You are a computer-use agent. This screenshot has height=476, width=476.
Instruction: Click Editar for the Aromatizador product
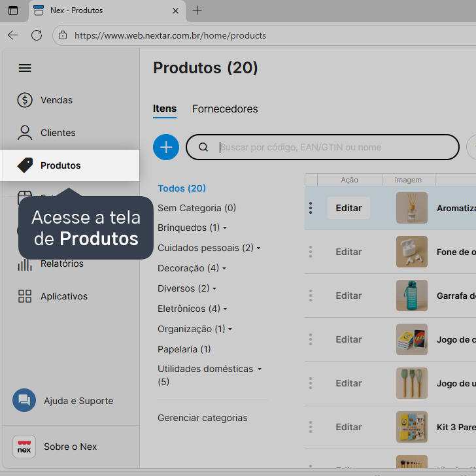pos(348,208)
